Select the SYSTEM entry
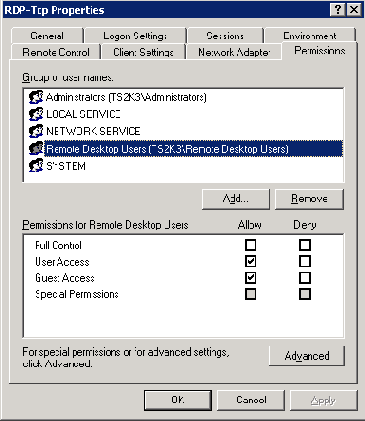 [66, 166]
